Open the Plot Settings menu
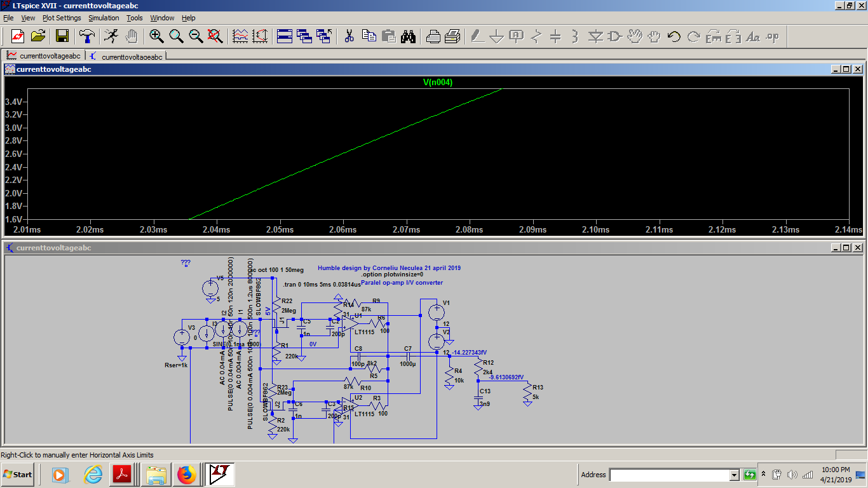Image resolution: width=868 pixels, height=488 pixels. [x=62, y=18]
